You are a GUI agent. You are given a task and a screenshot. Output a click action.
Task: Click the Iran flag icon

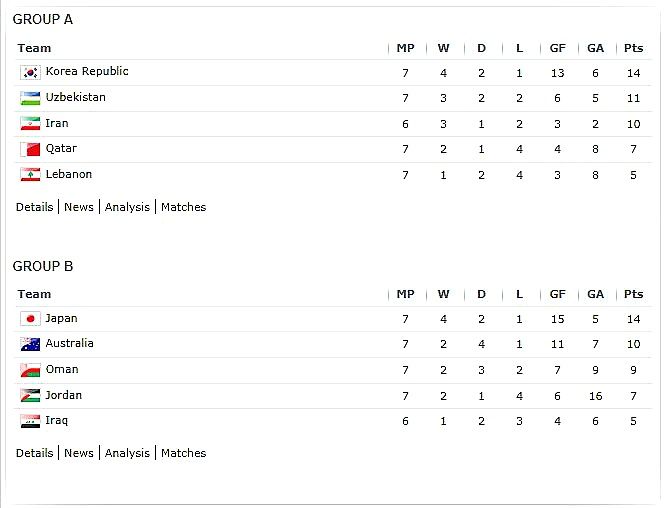tap(30, 124)
